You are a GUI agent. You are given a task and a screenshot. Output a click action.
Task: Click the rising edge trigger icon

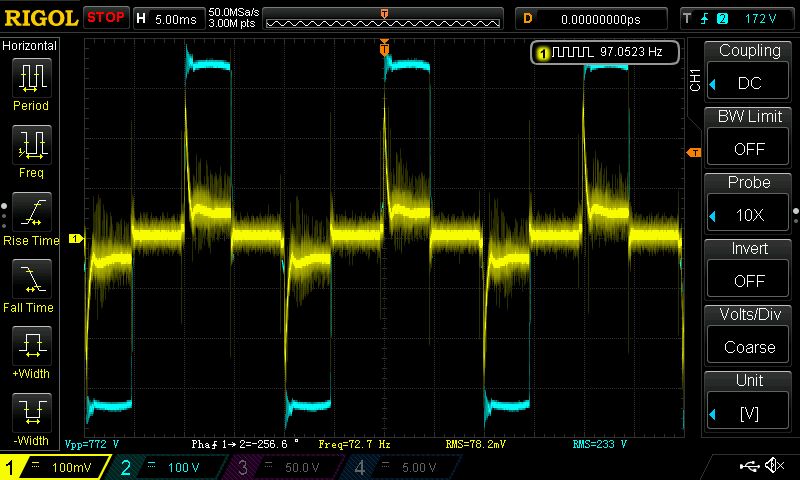click(705, 19)
